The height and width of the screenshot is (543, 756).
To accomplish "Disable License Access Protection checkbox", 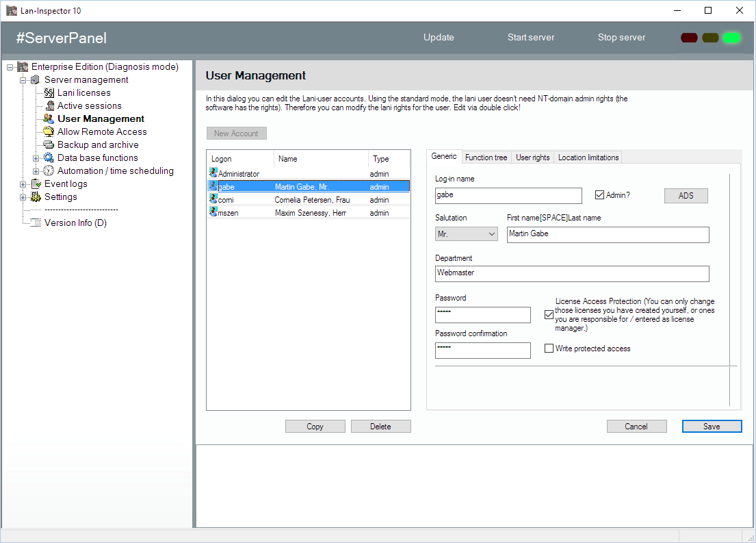I will 549,315.
